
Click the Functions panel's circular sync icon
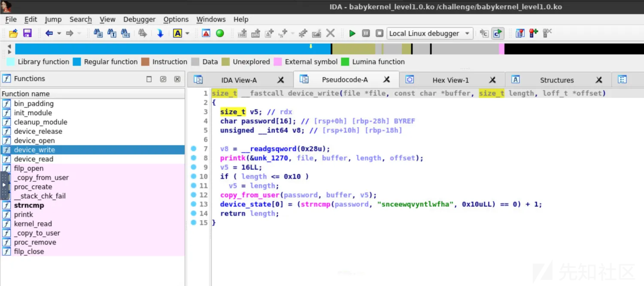coord(163,79)
